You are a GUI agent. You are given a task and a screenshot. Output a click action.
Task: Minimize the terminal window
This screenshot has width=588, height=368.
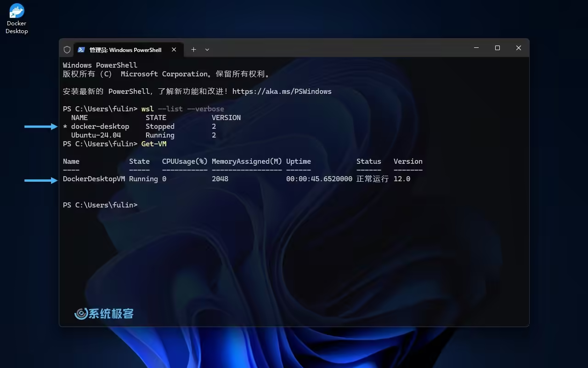476,48
